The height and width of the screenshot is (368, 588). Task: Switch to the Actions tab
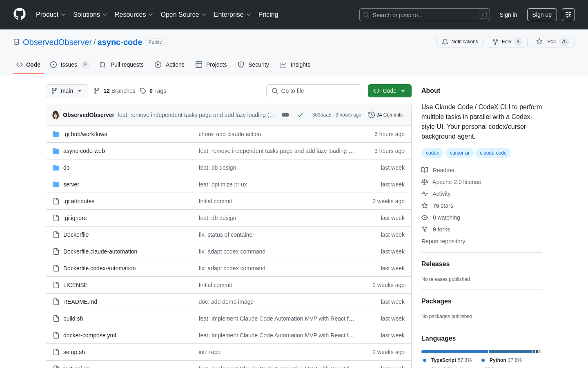(170, 65)
